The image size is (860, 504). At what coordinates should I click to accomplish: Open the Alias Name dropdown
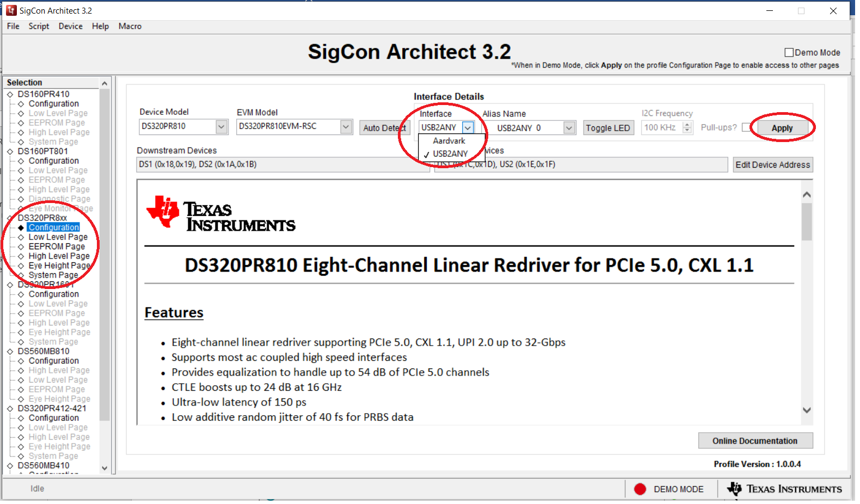(x=569, y=128)
